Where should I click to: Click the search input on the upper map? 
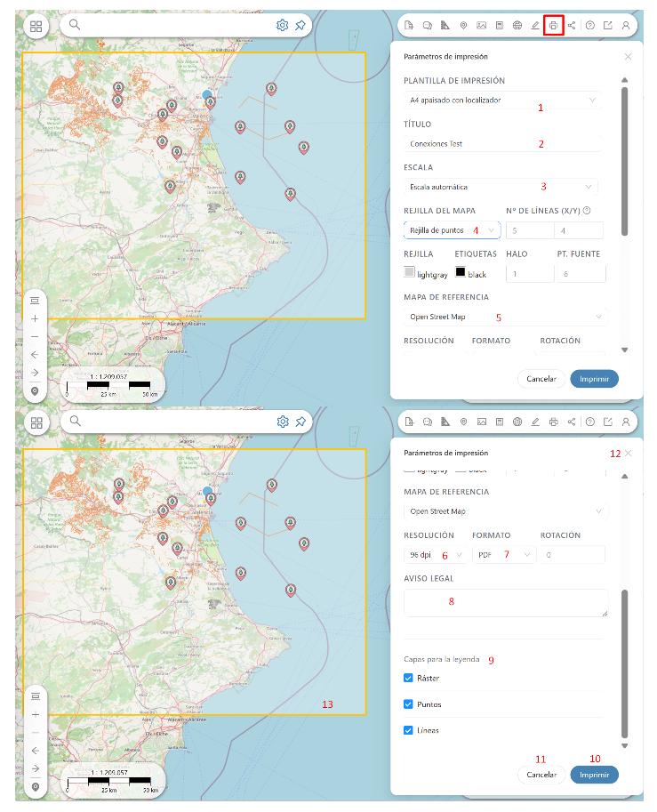[179, 25]
